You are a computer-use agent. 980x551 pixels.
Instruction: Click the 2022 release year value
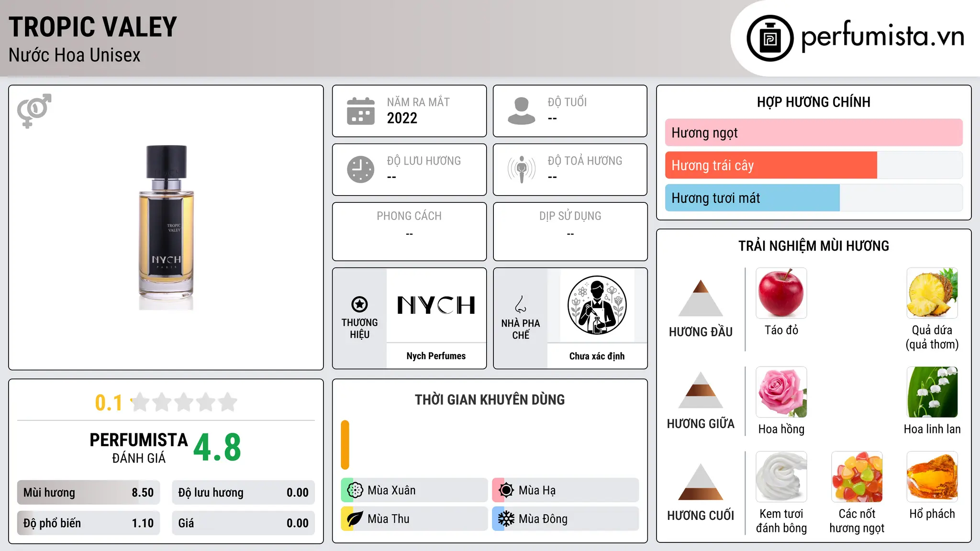402,118
